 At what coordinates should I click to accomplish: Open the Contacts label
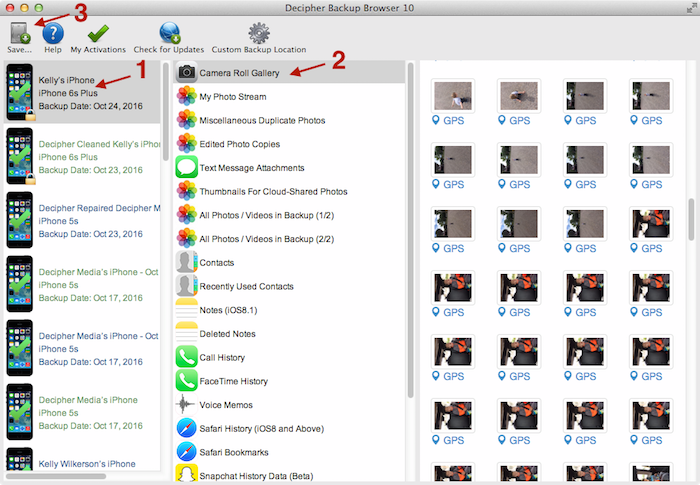(x=217, y=263)
